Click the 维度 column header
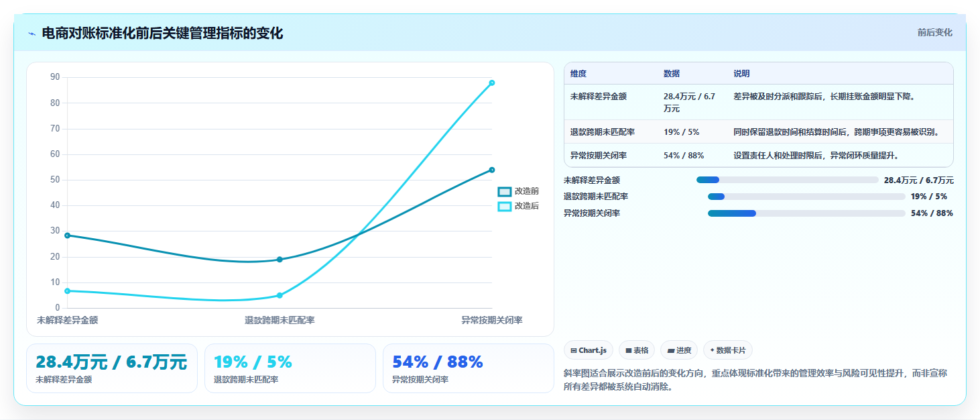Screen dimensions: 980x420 578,74
